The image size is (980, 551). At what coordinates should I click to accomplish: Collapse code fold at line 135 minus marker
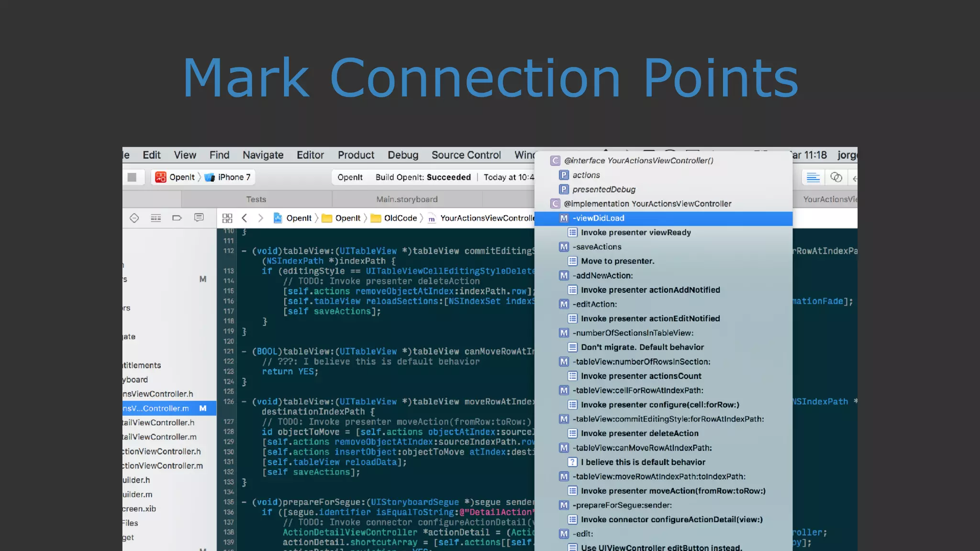pyautogui.click(x=244, y=502)
